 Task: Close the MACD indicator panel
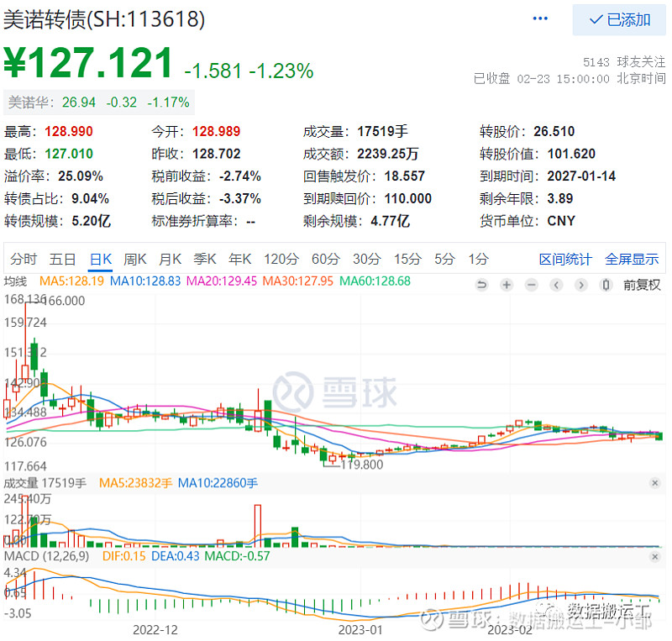[x=655, y=556]
